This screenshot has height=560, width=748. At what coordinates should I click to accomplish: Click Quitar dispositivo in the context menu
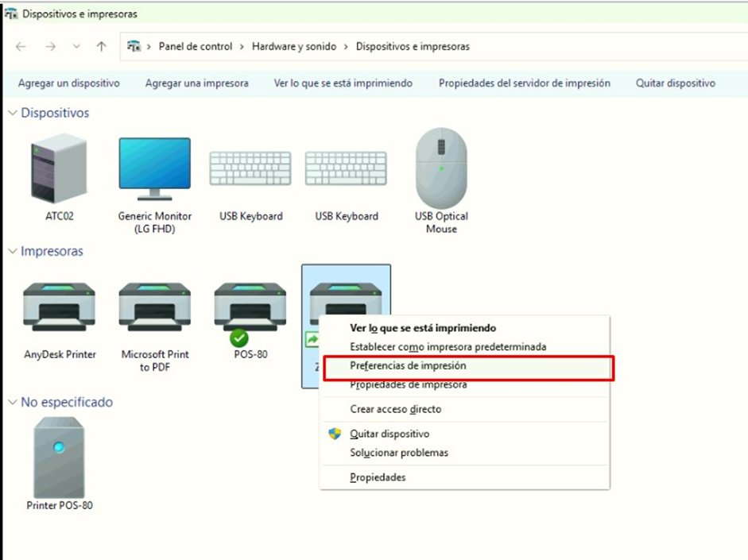pyautogui.click(x=390, y=434)
